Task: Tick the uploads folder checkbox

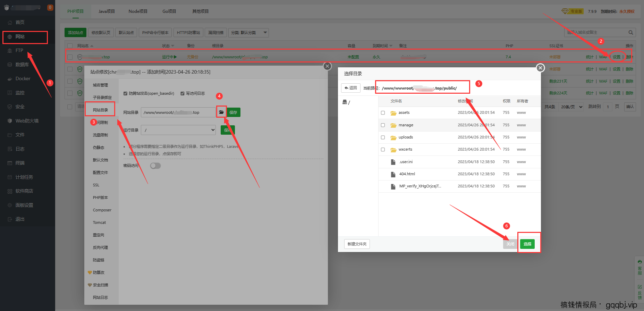Action: click(x=383, y=137)
